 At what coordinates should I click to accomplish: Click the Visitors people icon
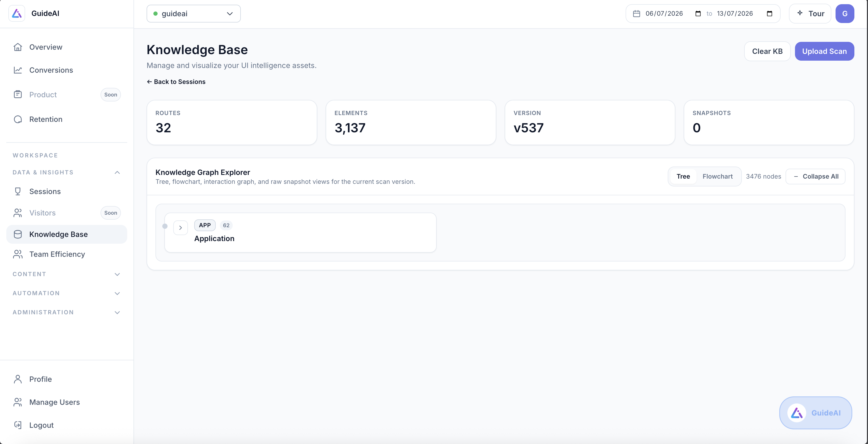click(x=18, y=213)
